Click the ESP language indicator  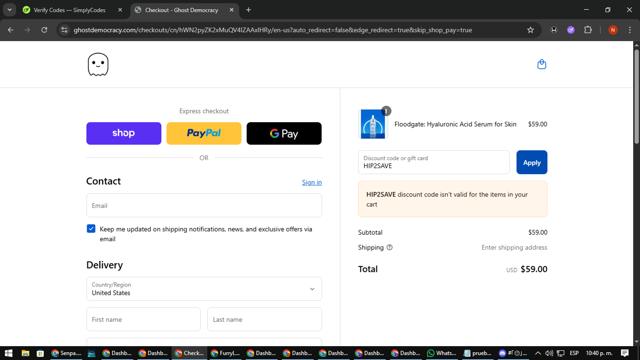(574, 353)
